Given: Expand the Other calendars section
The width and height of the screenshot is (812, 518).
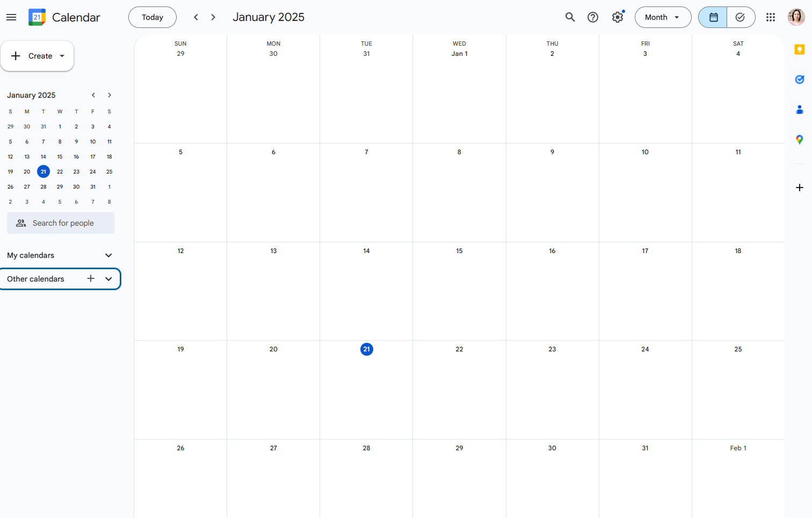Looking at the screenshot, I should tap(109, 279).
